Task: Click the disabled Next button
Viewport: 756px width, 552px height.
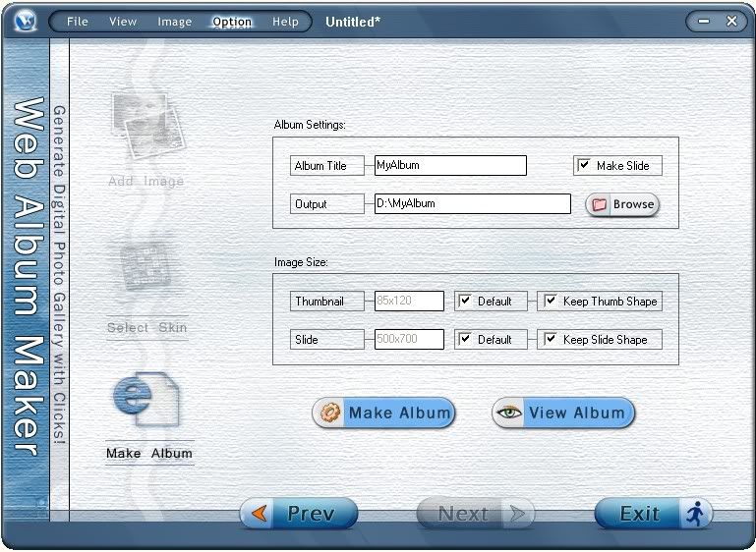Action: point(476,514)
